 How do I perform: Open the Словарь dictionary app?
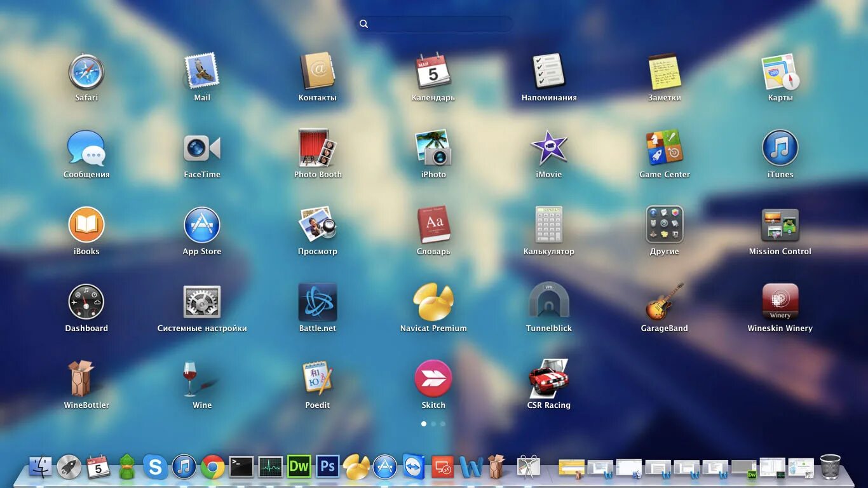point(433,226)
